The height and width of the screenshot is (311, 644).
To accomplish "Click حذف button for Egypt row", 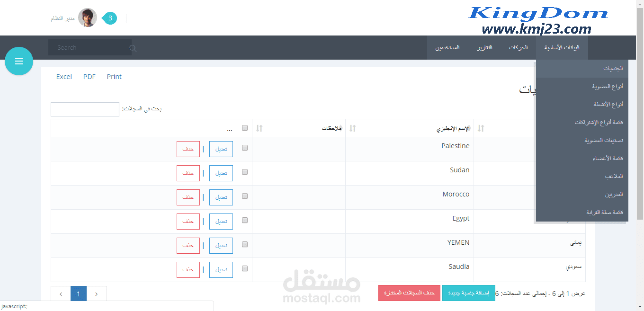I will tap(188, 221).
